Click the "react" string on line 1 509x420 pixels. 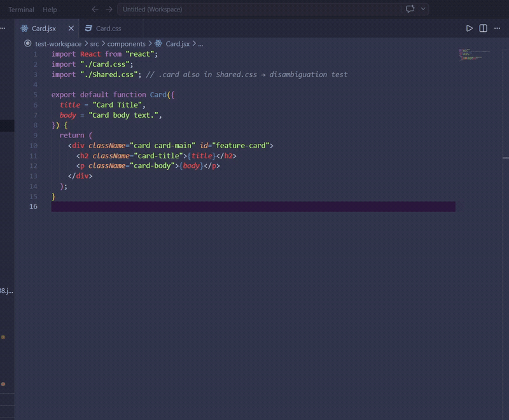point(139,54)
